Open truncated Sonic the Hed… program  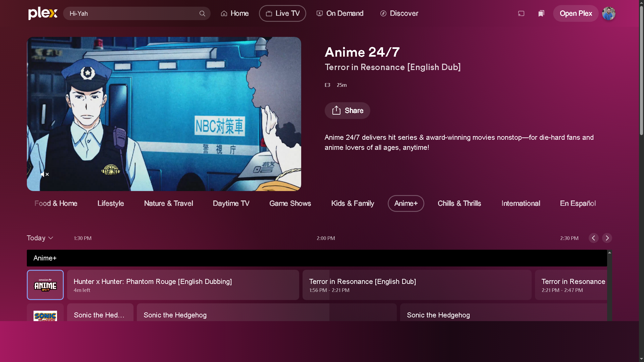pos(100,312)
